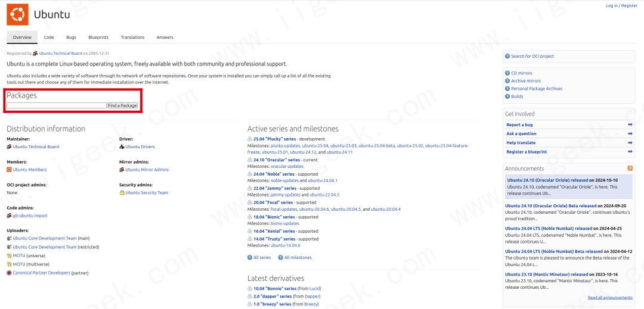Click the announcements RSS feed icon
The width and height of the screenshot is (644, 309).
click(x=630, y=168)
